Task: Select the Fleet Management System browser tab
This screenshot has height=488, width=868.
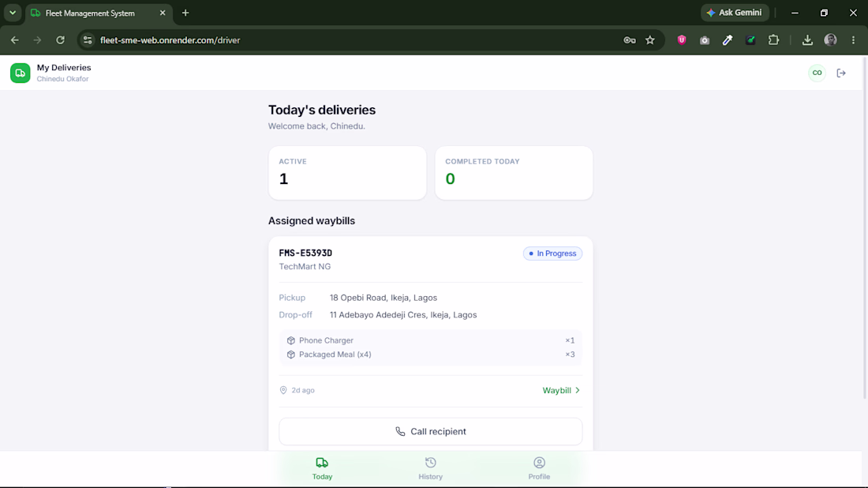Action: (x=99, y=13)
